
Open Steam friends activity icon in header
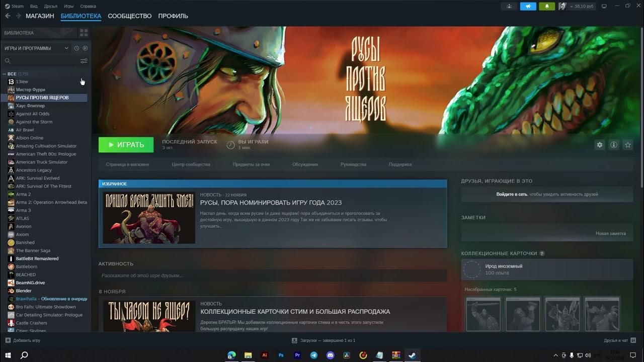509,7
